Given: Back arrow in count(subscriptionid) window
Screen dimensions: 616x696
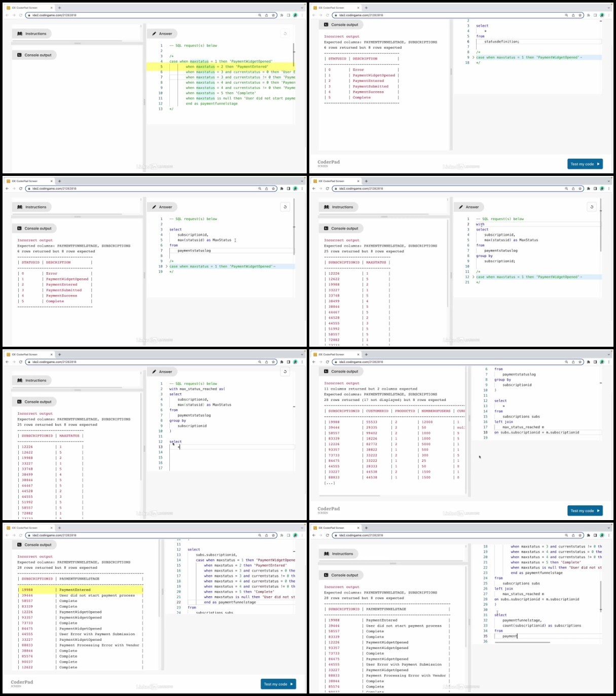Looking at the screenshot, I should click(x=314, y=535).
